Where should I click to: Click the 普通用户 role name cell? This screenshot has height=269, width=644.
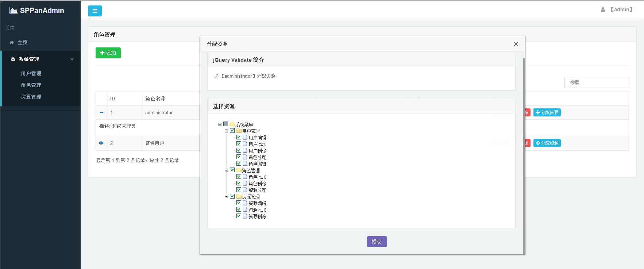(x=155, y=143)
